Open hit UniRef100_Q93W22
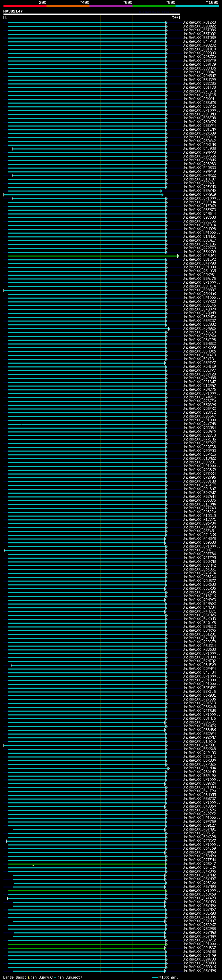The height and width of the screenshot is (980, 222). tap(199, 26)
